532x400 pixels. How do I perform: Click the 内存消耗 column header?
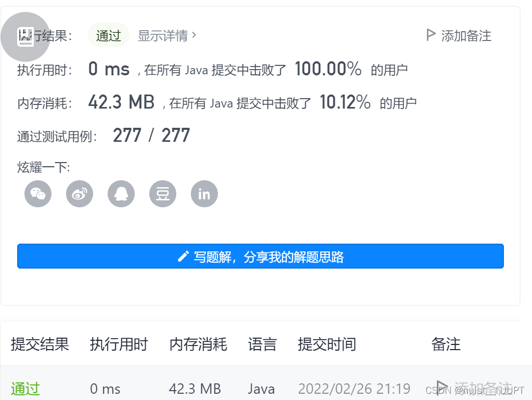coord(198,344)
